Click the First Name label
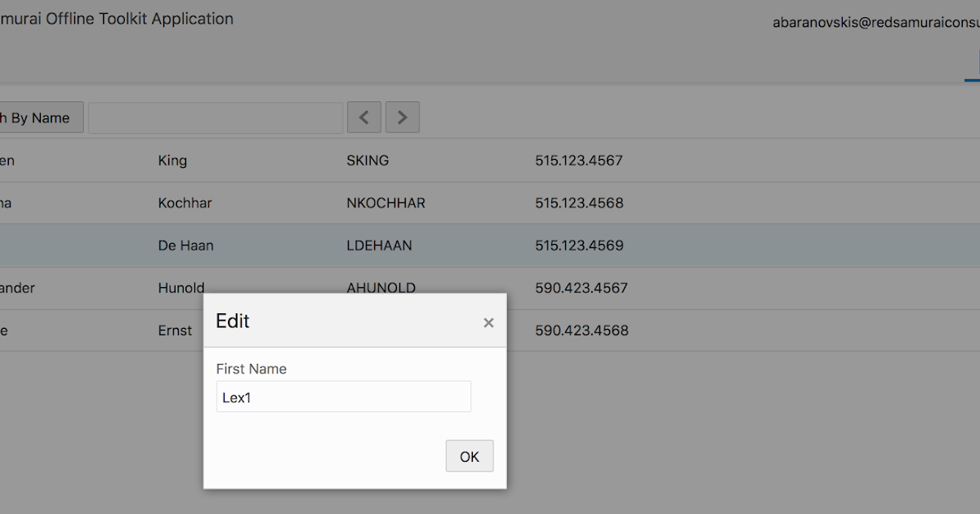 [x=251, y=369]
